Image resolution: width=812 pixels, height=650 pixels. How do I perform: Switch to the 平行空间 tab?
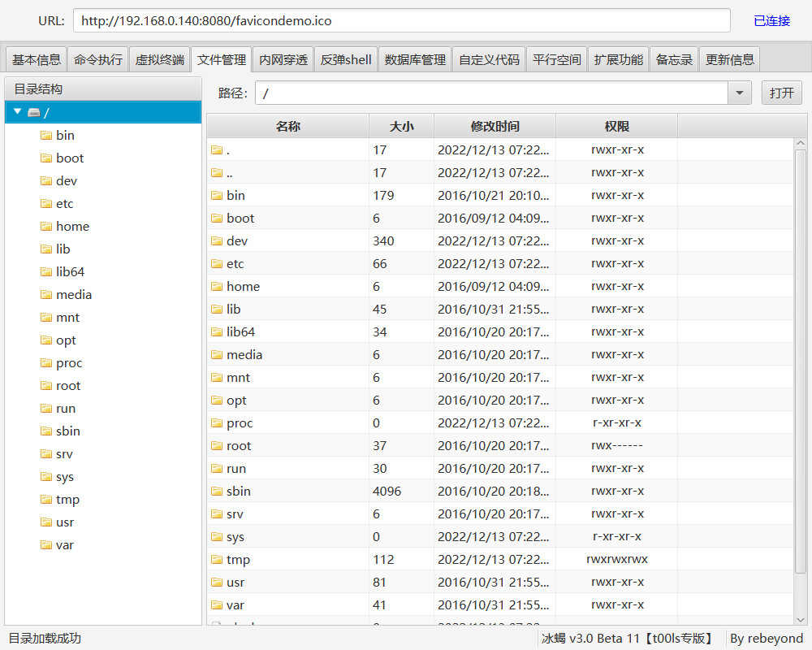pos(557,59)
